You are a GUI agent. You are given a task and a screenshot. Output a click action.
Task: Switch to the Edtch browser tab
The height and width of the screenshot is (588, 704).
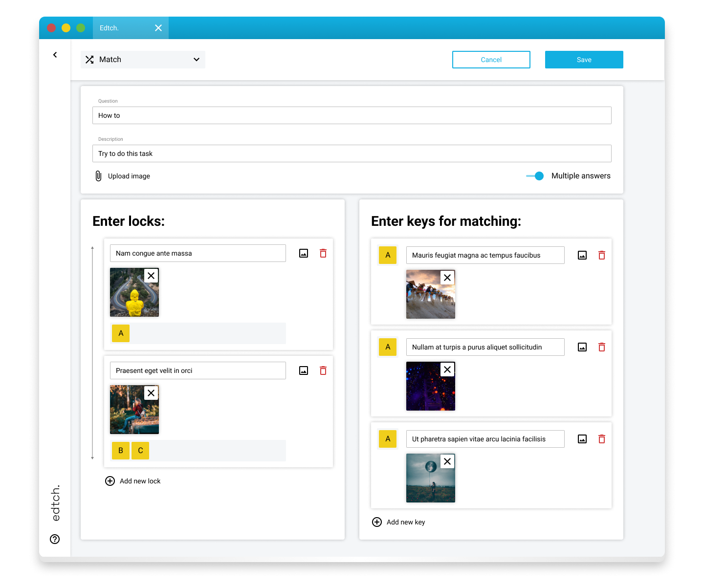point(110,28)
